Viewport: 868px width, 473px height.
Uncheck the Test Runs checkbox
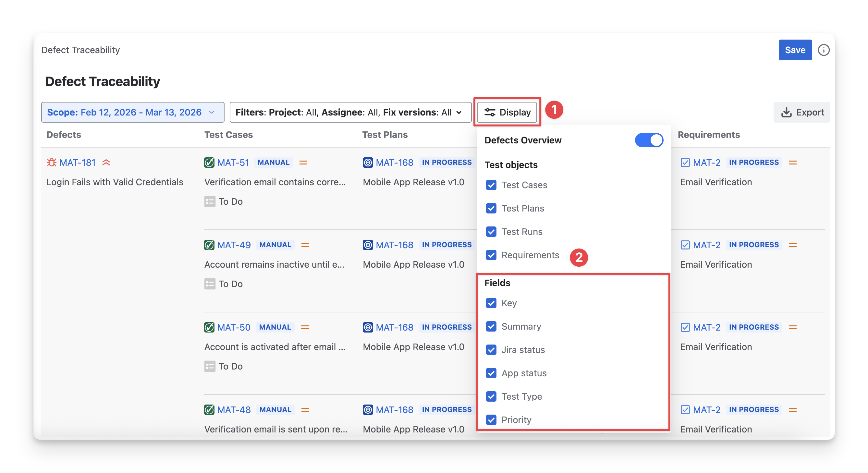click(491, 232)
